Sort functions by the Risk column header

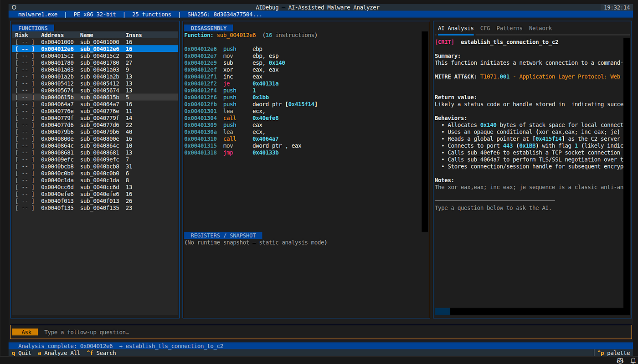click(21, 35)
